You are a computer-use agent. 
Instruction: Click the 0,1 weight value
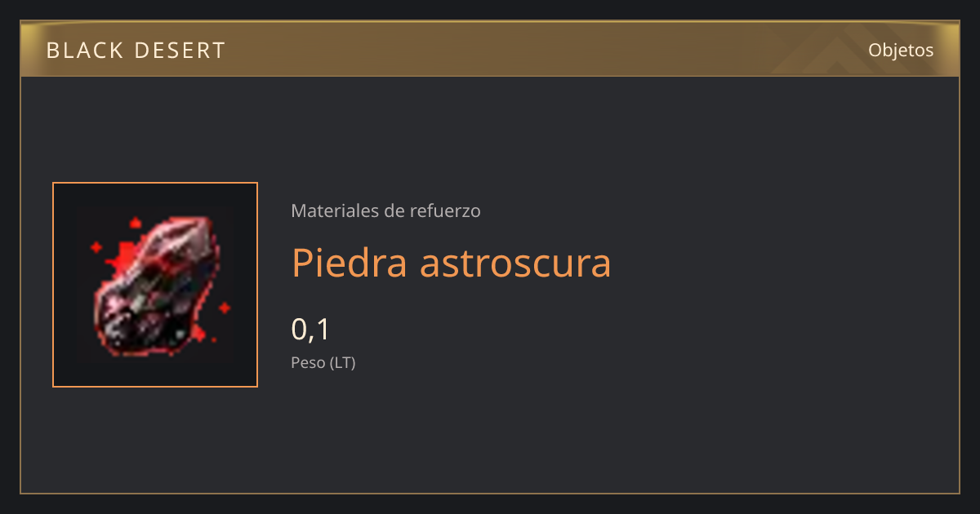310,329
